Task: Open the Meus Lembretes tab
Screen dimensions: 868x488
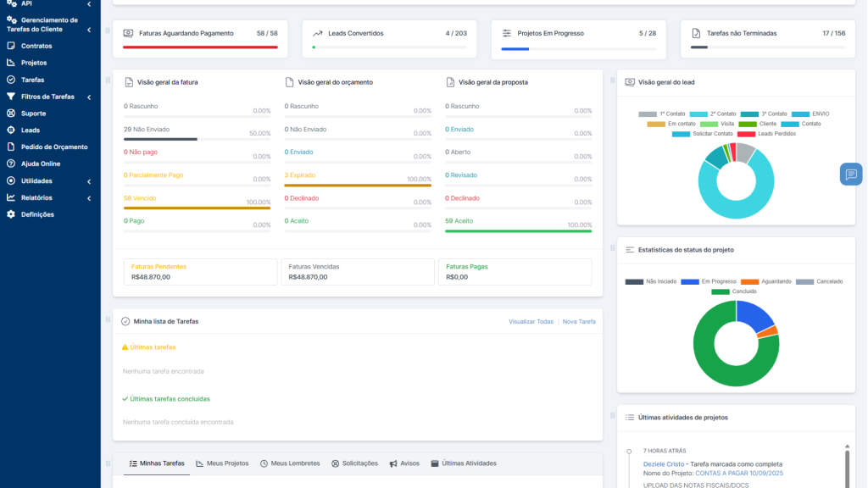Action: tap(290, 463)
